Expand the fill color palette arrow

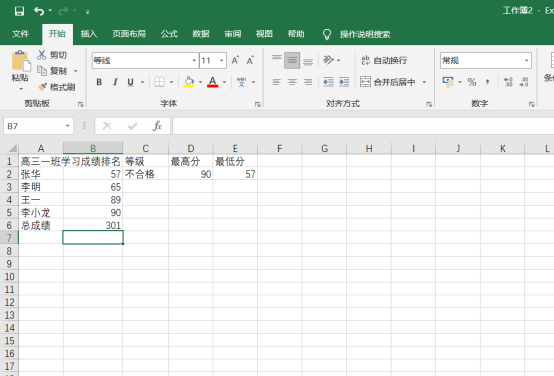coord(200,82)
